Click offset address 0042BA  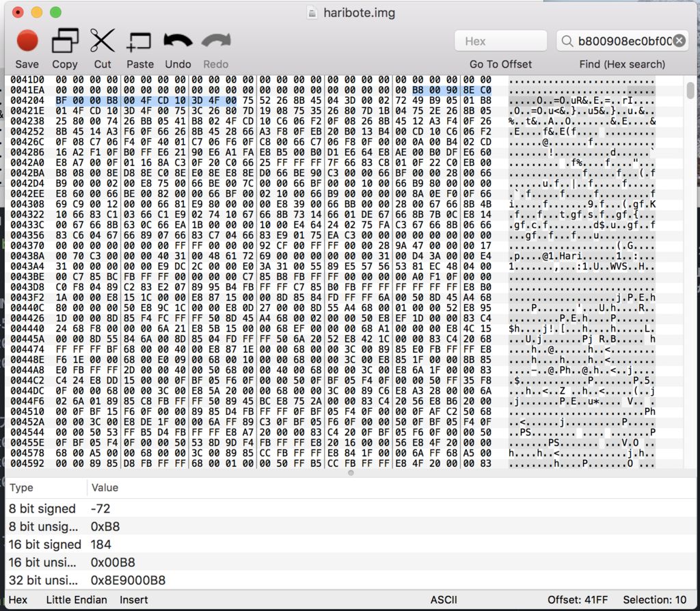27,173
